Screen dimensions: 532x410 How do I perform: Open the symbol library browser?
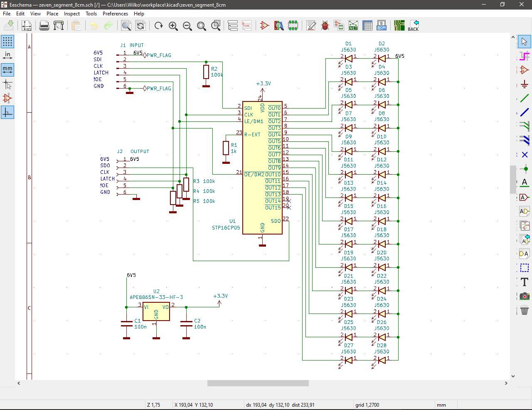[x=278, y=26]
